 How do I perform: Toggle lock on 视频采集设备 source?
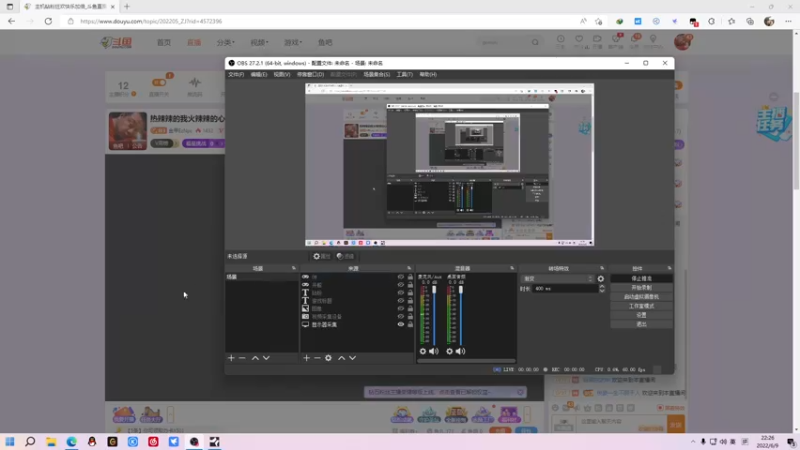pos(410,316)
